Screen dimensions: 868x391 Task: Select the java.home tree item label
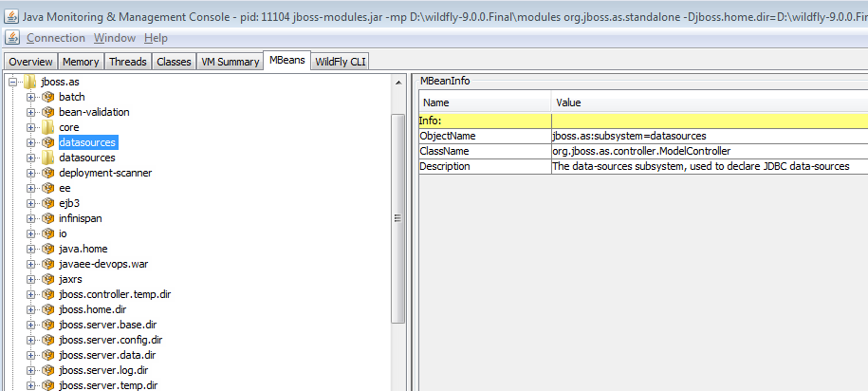(83, 249)
